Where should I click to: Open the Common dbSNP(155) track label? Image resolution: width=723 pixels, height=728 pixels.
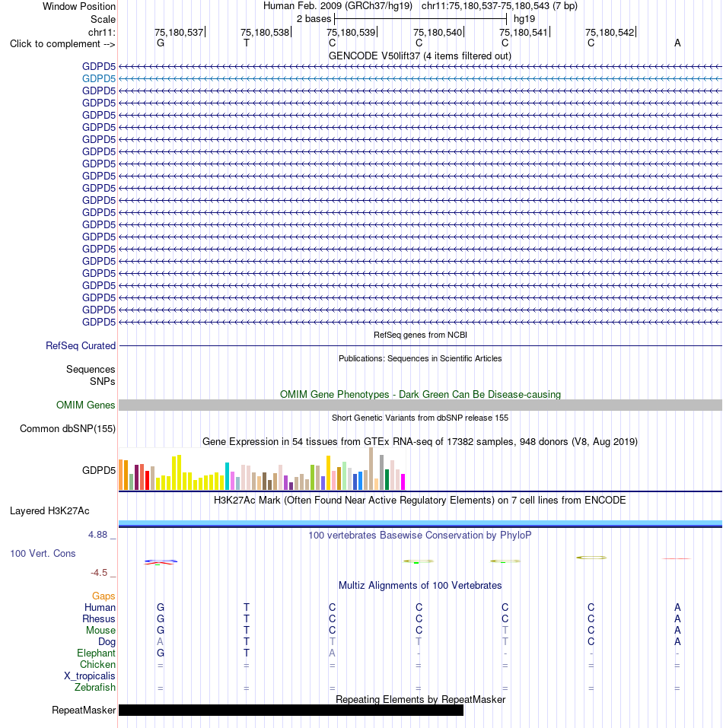click(67, 428)
